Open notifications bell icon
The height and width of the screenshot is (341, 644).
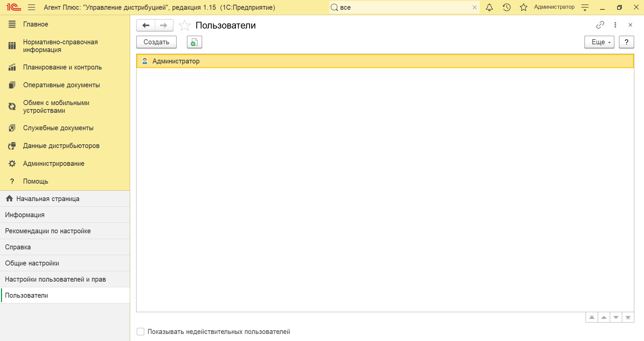pyautogui.click(x=489, y=7)
